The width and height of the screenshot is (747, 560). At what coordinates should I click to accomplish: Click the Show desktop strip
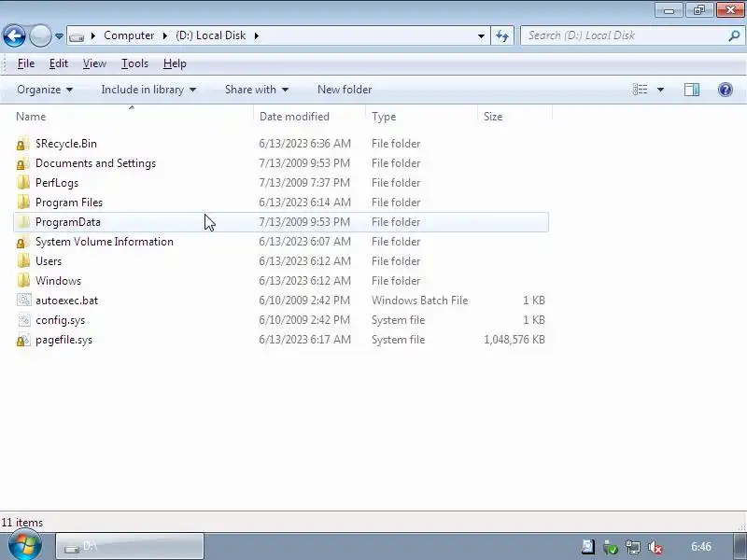pyautogui.click(x=740, y=546)
